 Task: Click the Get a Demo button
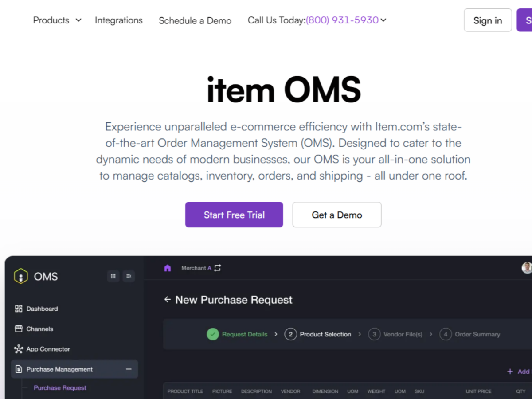click(x=337, y=215)
